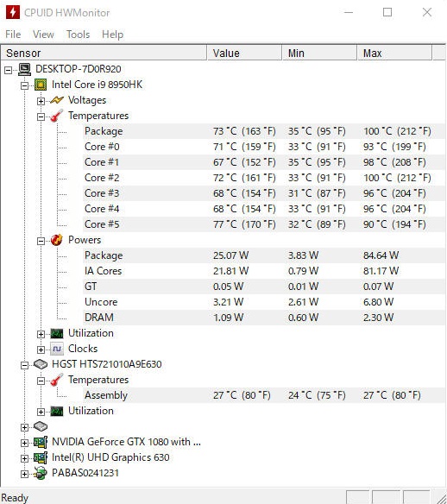Collapse the Powers node
The width and height of the screenshot is (447, 504).
coord(41,241)
